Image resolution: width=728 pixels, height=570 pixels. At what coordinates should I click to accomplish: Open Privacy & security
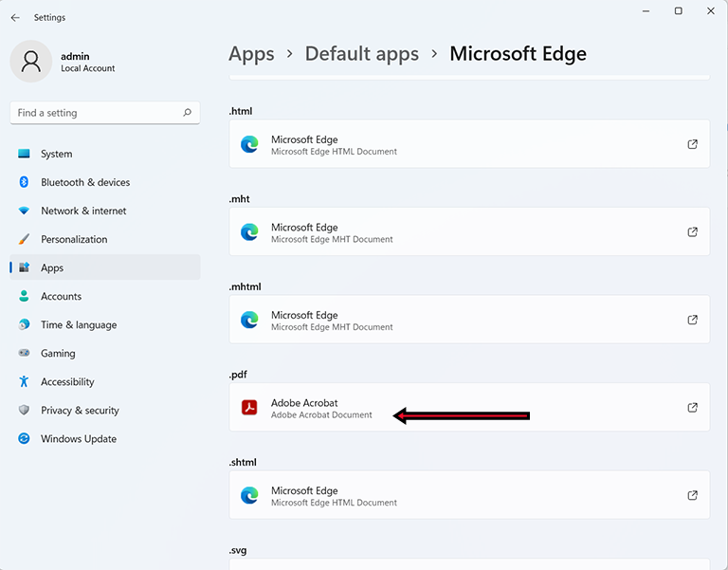(x=105, y=411)
